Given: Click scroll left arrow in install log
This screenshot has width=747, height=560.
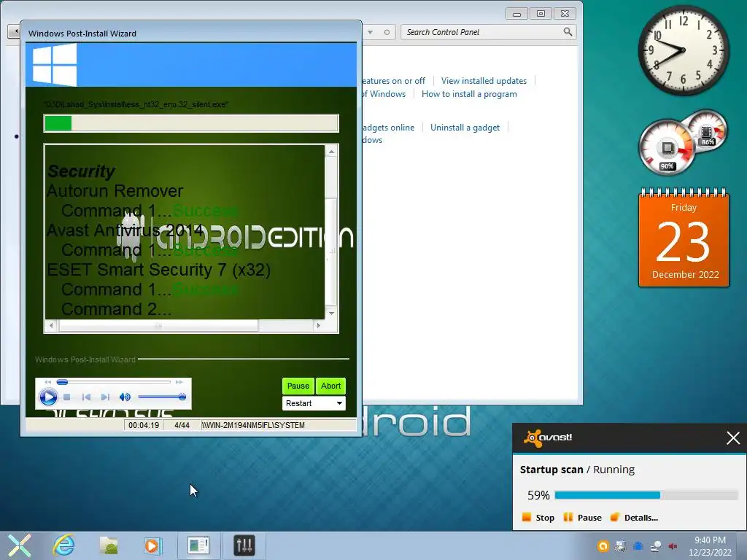Looking at the screenshot, I should [x=52, y=326].
